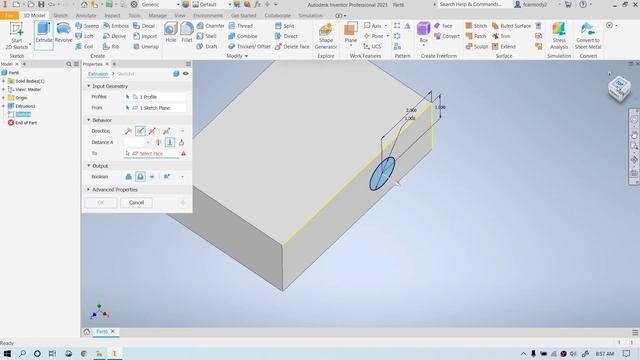This screenshot has width=640, height=360.
Task: Open the freeform Box tool
Action: coord(424,33)
